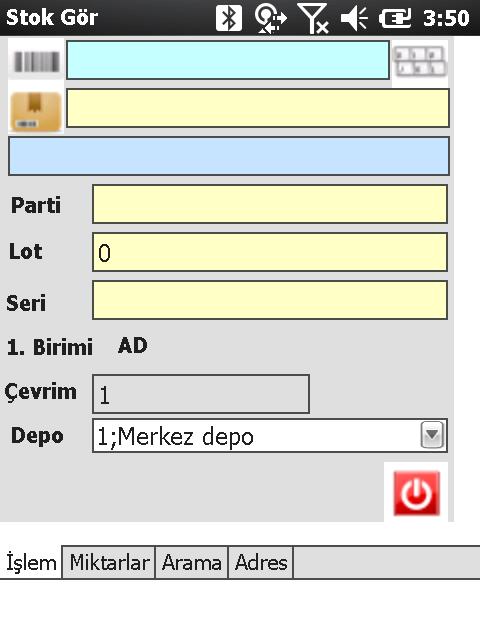Screen dimensions: 480x640
Task: Select the 1;Merkez depo combo box
Action: pyautogui.click(x=270, y=436)
